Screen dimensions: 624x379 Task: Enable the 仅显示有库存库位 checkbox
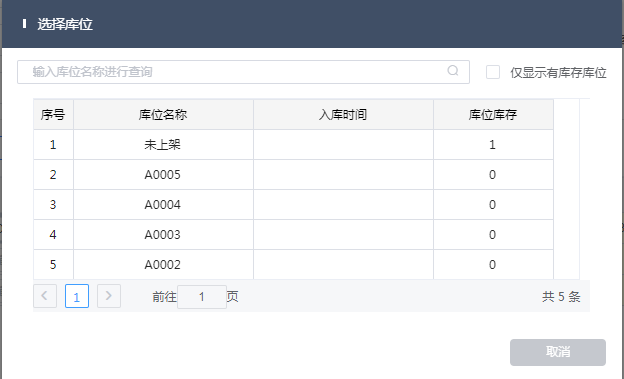tap(493, 72)
